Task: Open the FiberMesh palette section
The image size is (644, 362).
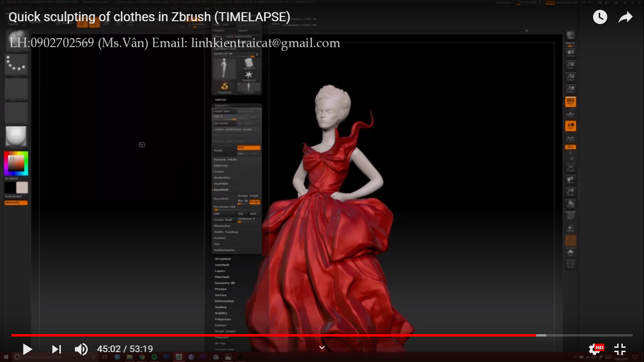Action: pos(222,277)
